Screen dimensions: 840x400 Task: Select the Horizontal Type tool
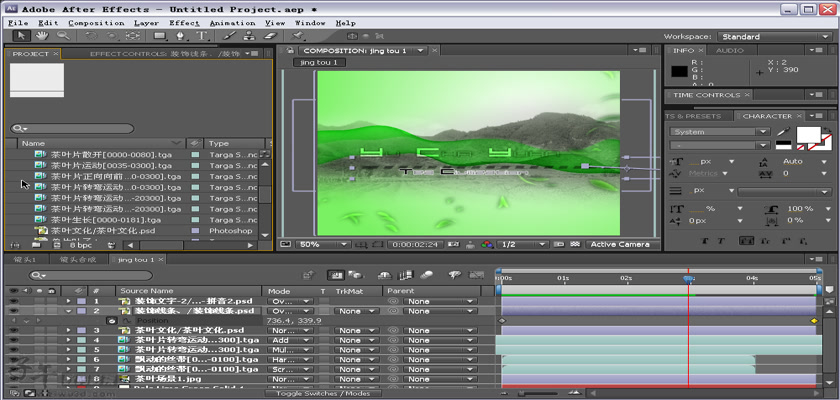pos(202,36)
